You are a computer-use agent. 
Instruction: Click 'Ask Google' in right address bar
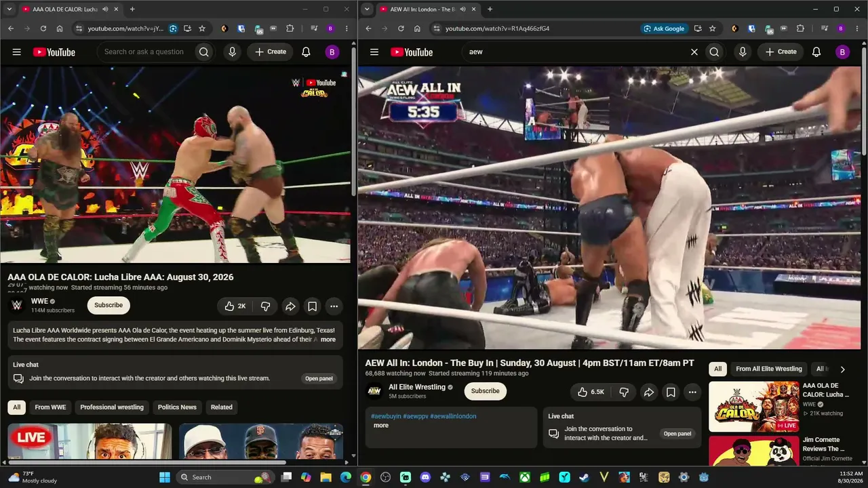coord(665,28)
